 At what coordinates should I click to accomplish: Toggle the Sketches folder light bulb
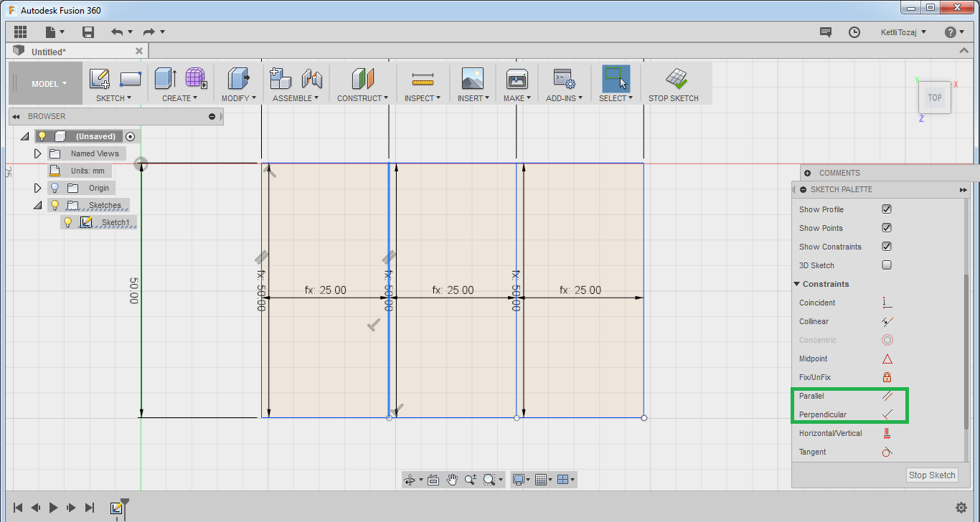55,205
